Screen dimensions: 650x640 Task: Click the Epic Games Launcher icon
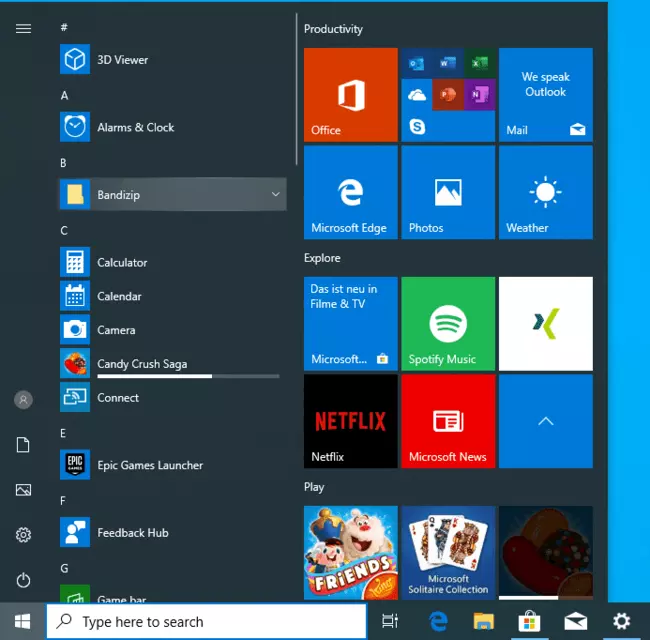(75, 465)
